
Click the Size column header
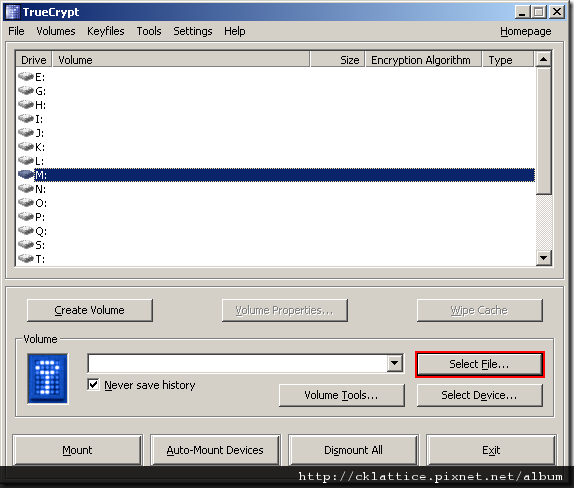(x=338, y=60)
